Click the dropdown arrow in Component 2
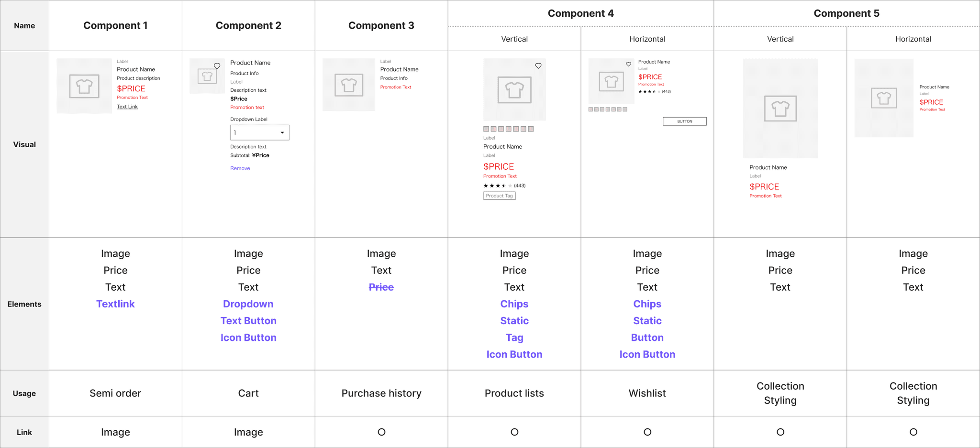This screenshot has width=980, height=448. [x=282, y=133]
